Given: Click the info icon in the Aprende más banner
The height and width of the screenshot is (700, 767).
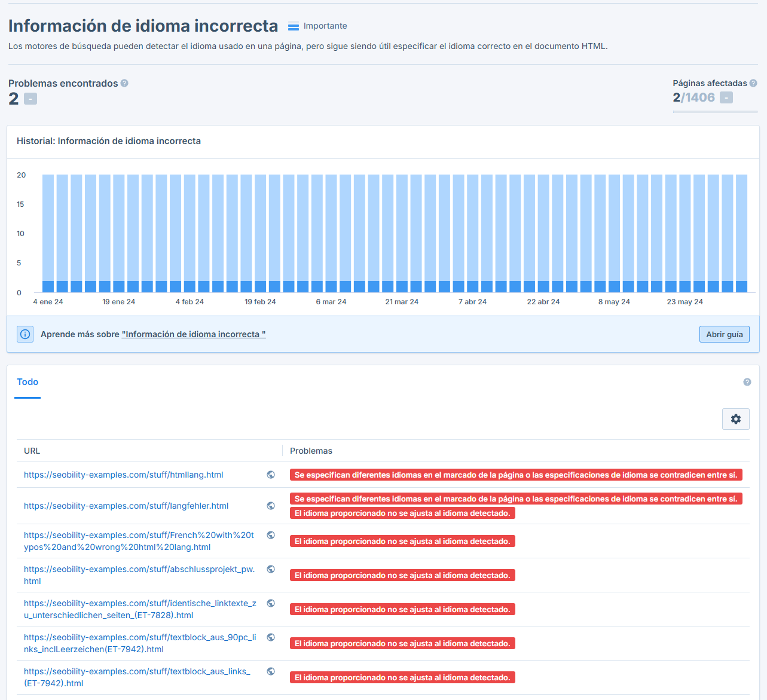Looking at the screenshot, I should pyautogui.click(x=25, y=334).
